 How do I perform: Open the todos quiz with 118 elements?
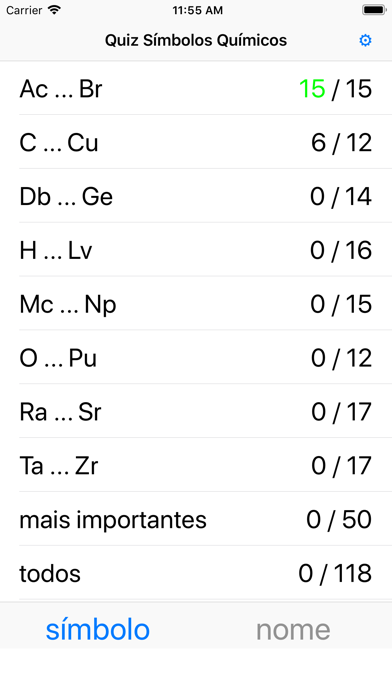[x=196, y=573]
